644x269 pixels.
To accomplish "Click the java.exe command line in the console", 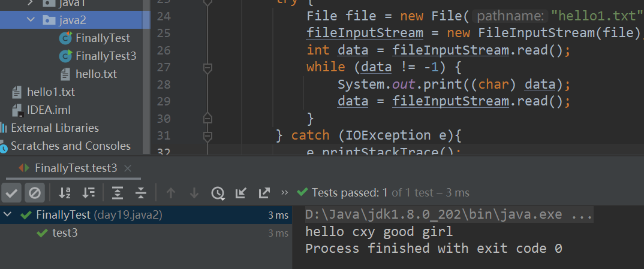I will pos(449,214).
